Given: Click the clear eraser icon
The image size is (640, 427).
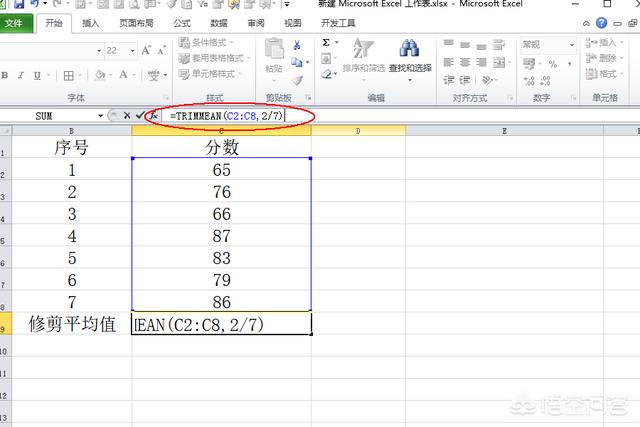Looking at the screenshot, I should coord(327,74).
